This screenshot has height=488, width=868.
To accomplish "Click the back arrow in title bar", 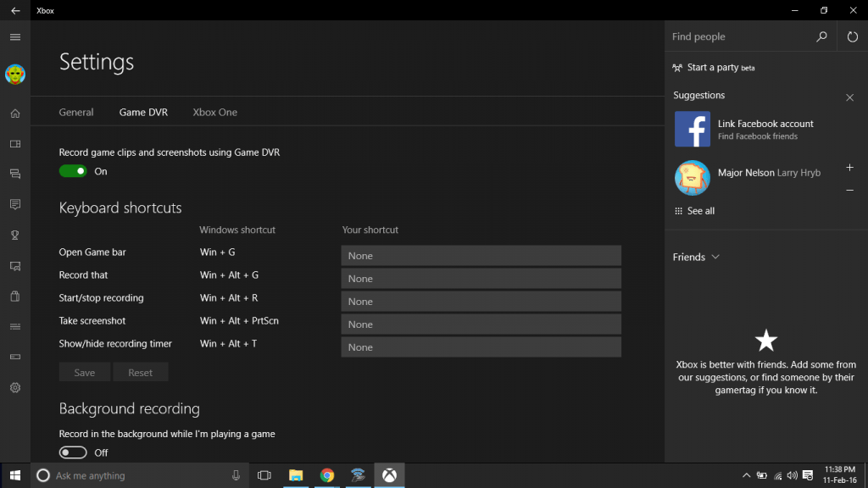I will (15, 10).
